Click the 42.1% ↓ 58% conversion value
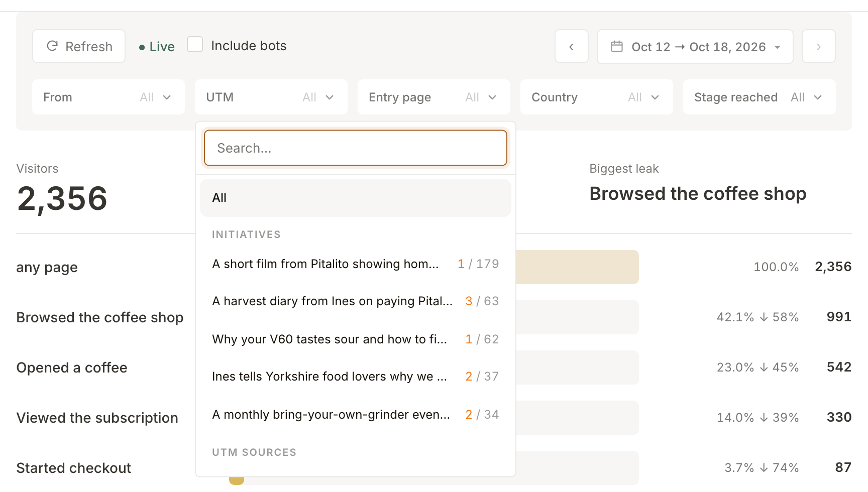Image resolution: width=868 pixels, height=492 pixels. click(757, 317)
